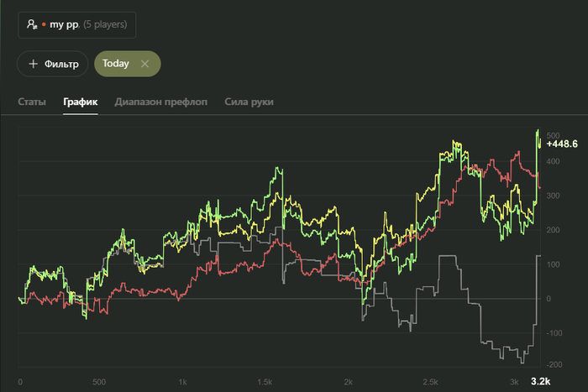Image resolution: width=588 pixels, height=392 pixels.
Task: Switch to the Статы tab
Action: (x=32, y=102)
